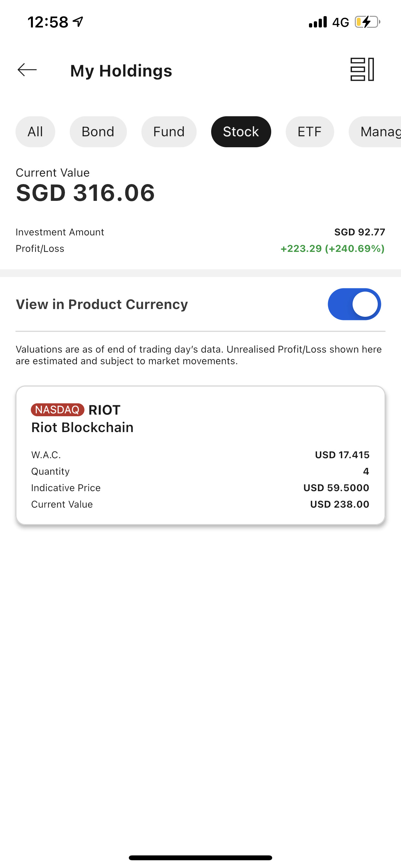This screenshot has width=401, height=868.
Task: Tap the battery charging indicator
Action: coord(367,22)
